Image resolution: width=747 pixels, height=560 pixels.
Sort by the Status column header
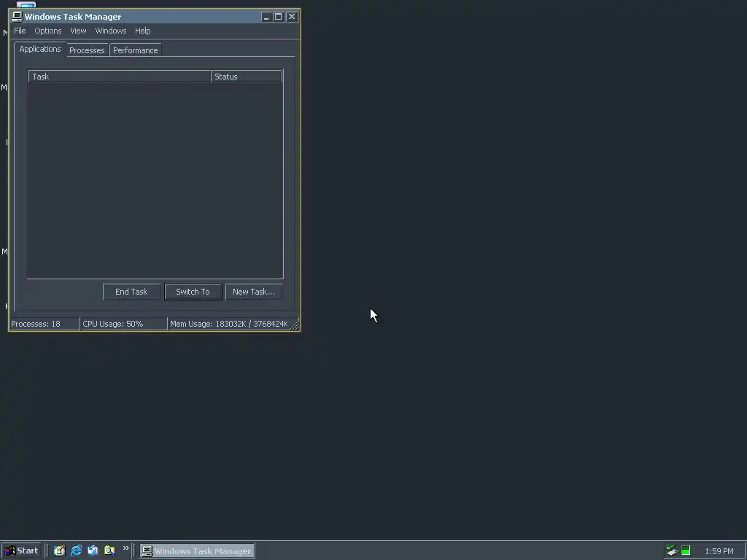pos(247,76)
